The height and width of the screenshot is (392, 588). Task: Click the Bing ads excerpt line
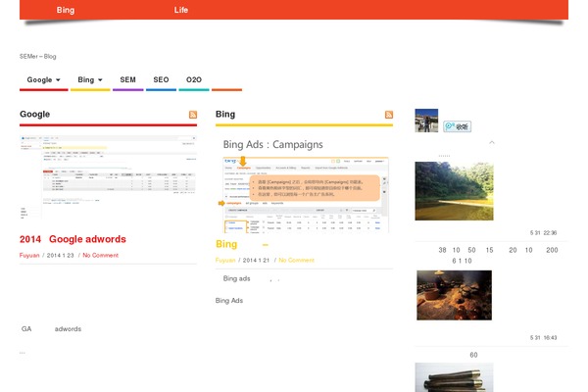tap(251, 278)
